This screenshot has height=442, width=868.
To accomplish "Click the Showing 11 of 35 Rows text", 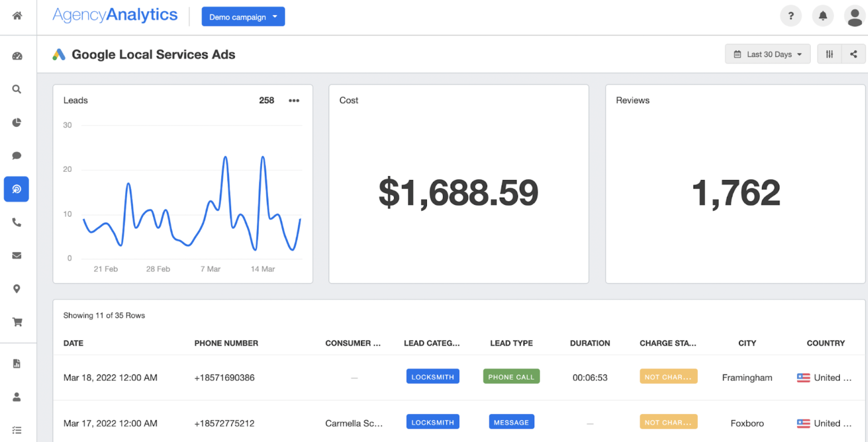I will (x=104, y=316).
